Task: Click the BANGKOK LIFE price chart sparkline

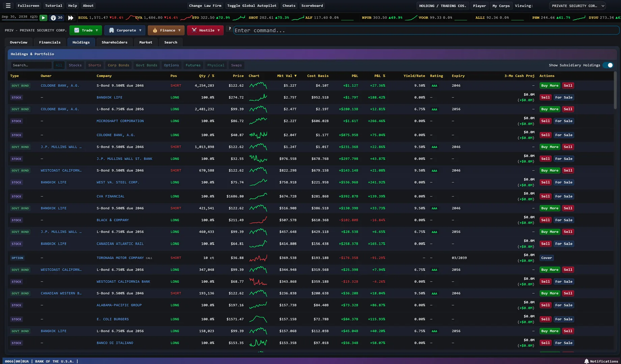Action: pyautogui.click(x=258, y=97)
